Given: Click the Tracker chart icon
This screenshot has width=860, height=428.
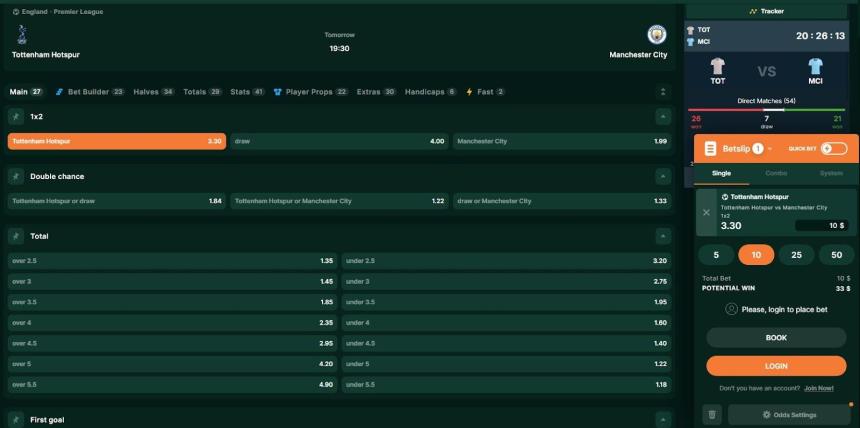Looking at the screenshot, I should pos(753,11).
